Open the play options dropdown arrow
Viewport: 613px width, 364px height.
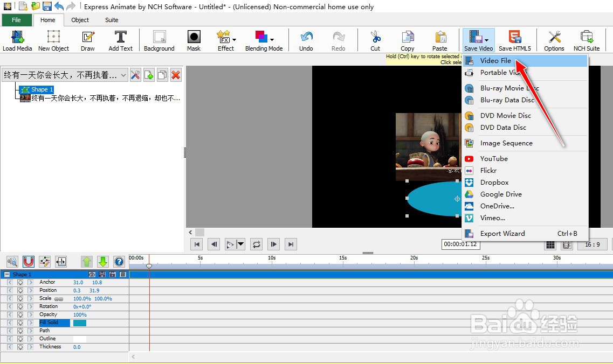point(241,244)
